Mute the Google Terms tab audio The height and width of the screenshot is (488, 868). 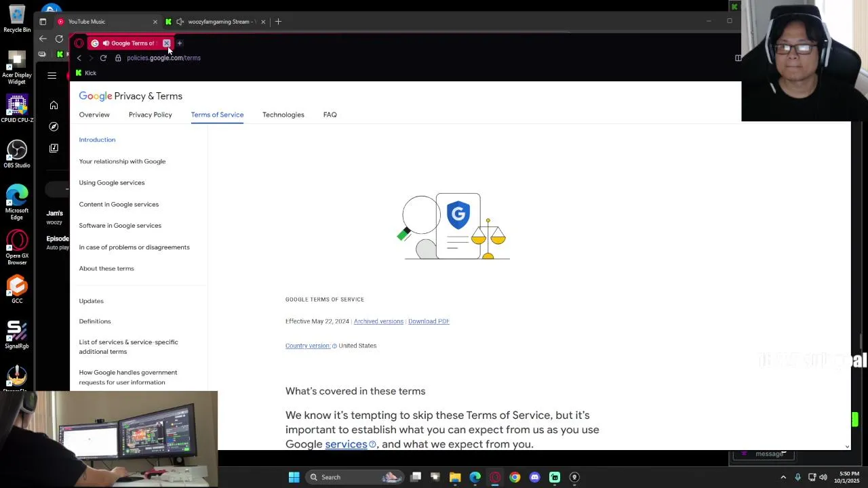tap(106, 43)
